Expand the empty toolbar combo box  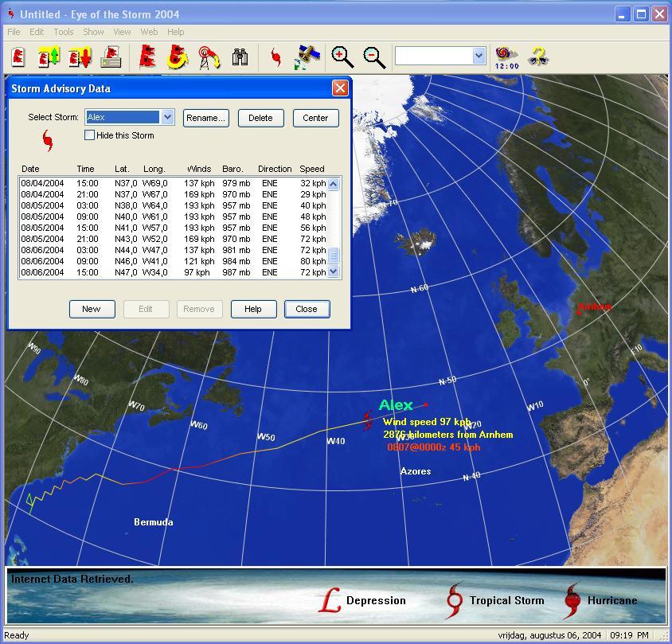479,55
